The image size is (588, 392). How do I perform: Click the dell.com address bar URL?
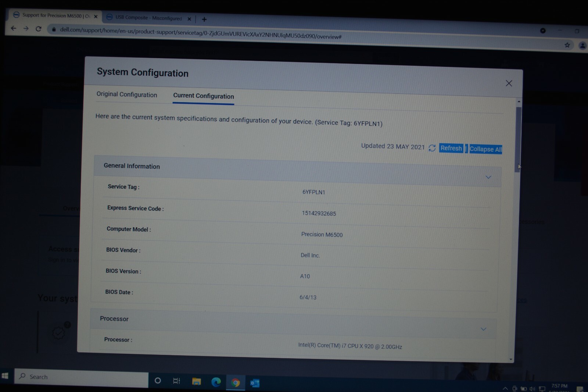click(201, 33)
